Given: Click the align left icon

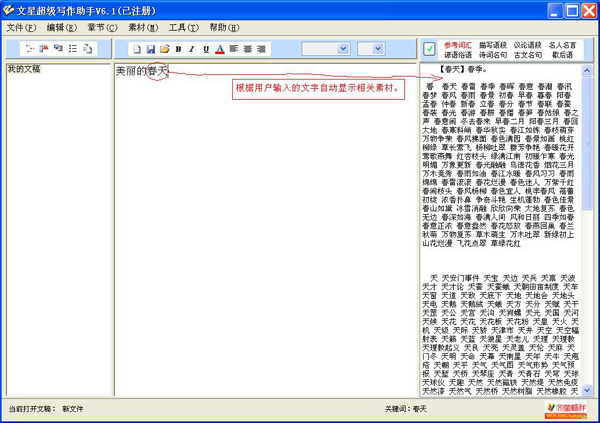Looking at the screenshot, I should [x=233, y=49].
